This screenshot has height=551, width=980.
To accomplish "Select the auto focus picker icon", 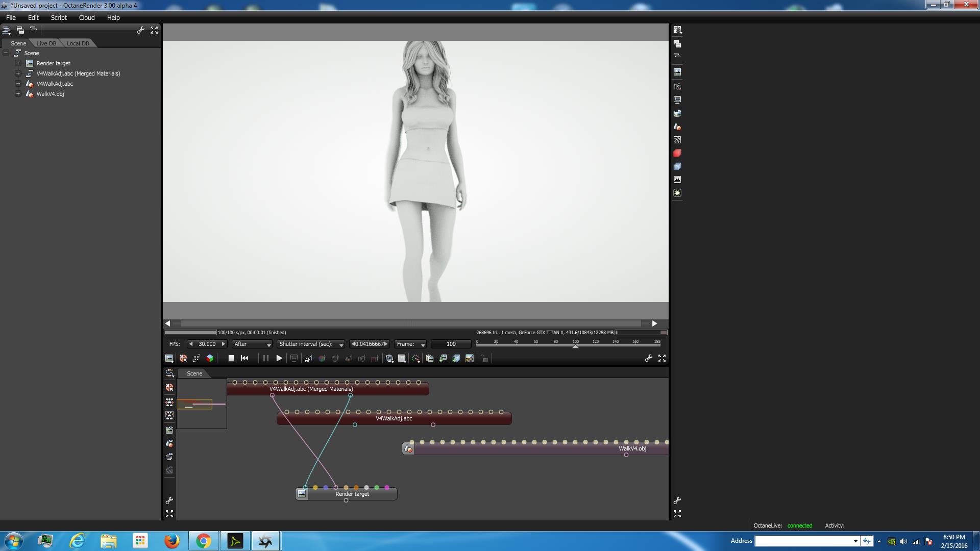I will pyautogui.click(x=308, y=359).
